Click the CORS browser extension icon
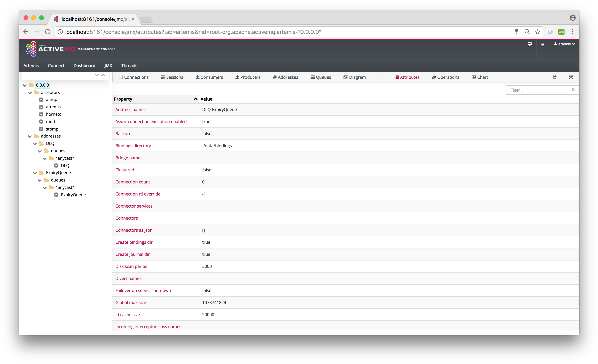The image size is (598, 364). (x=561, y=32)
